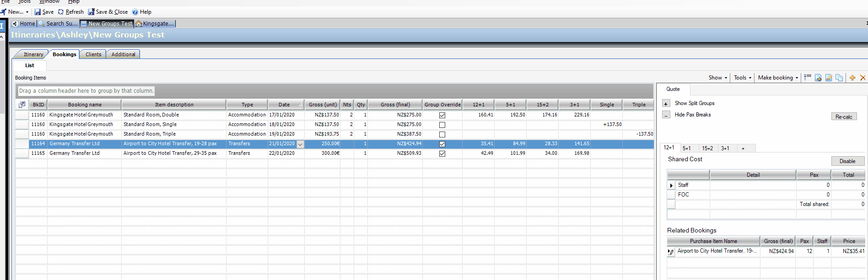Check Group Override for Standard Room, Single

point(442,125)
